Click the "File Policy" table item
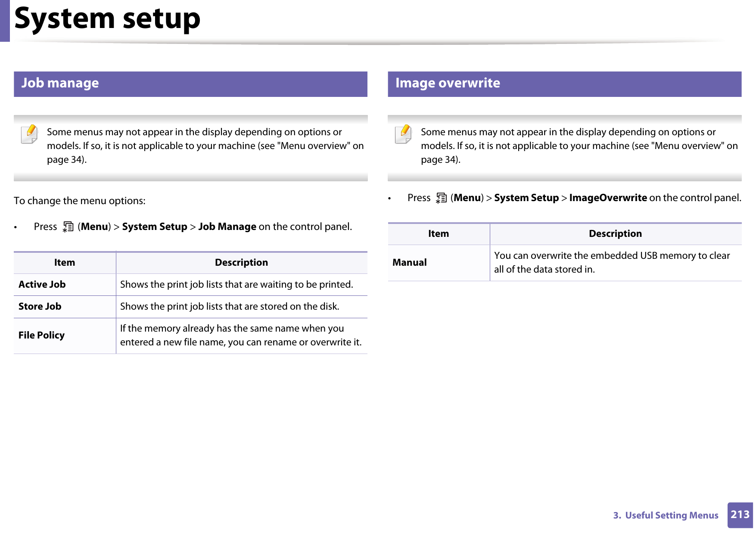 [42, 335]
